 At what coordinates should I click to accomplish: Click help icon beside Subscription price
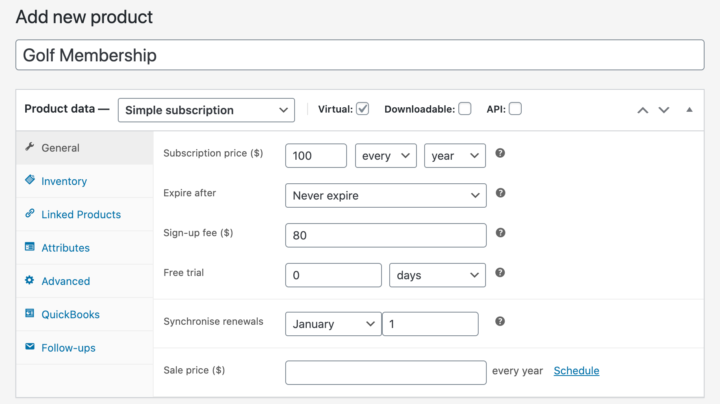(x=500, y=153)
